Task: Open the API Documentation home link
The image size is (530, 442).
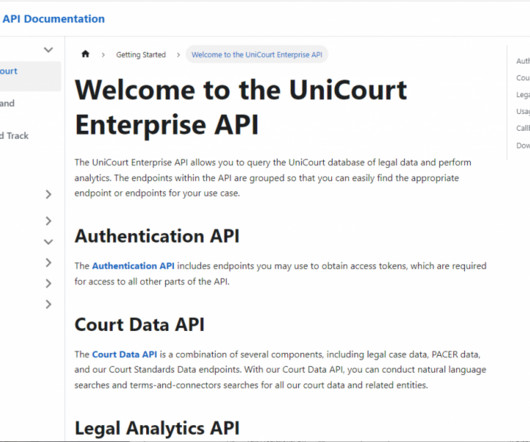Action: pyautogui.click(x=53, y=19)
